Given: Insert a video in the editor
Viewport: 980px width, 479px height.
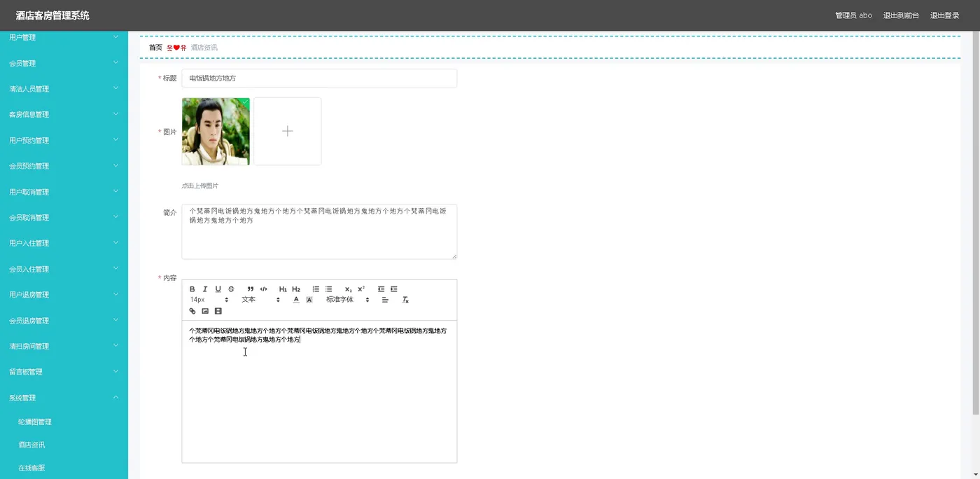Looking at the screenshot, I should point(218,311).
